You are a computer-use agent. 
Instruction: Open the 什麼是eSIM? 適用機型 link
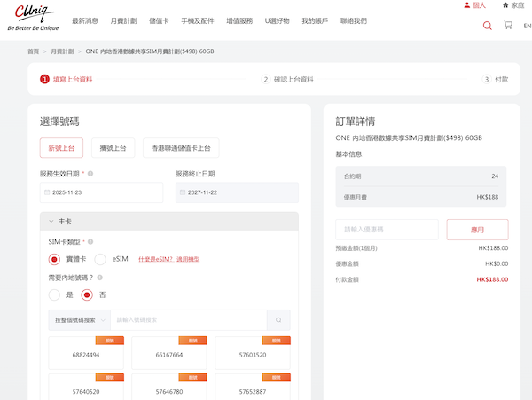(x=168, y=259)
